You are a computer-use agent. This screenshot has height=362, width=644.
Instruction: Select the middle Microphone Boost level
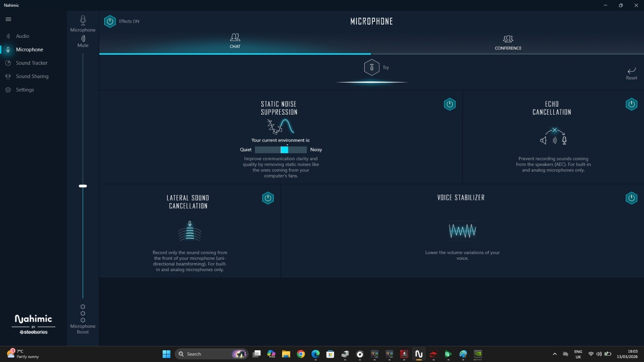(83, 314)
